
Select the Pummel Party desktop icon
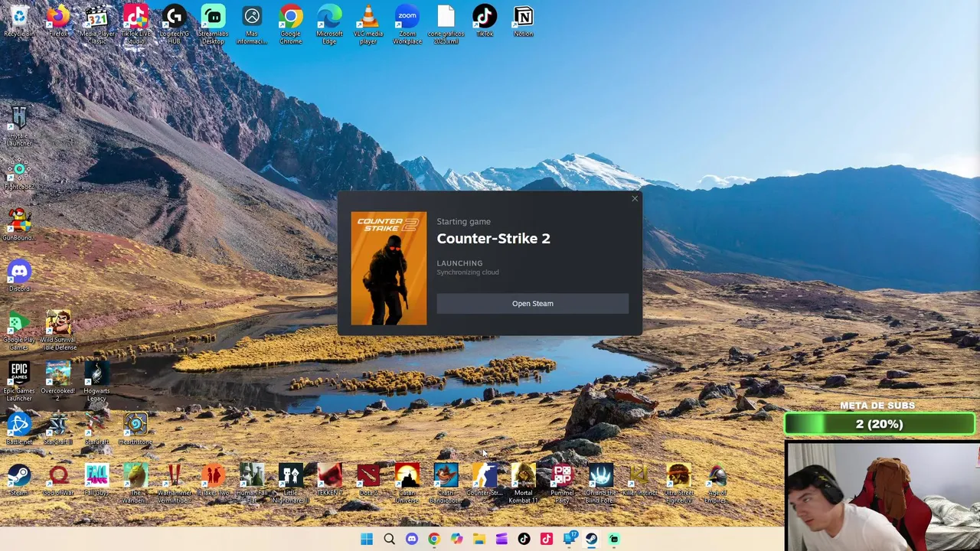(x=562, y=484)
